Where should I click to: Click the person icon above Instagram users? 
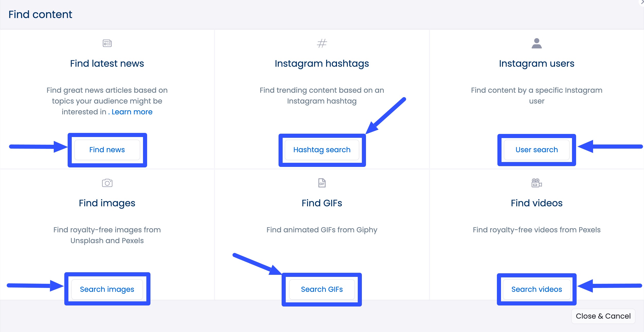tap(536, 43)
